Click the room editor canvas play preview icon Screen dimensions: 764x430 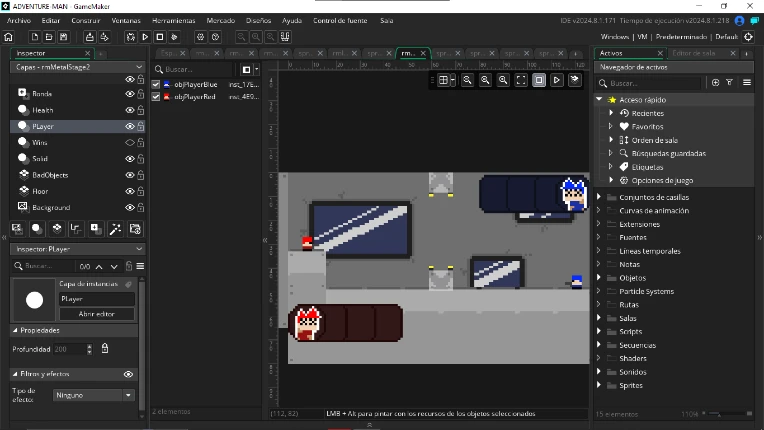(556, 80)
